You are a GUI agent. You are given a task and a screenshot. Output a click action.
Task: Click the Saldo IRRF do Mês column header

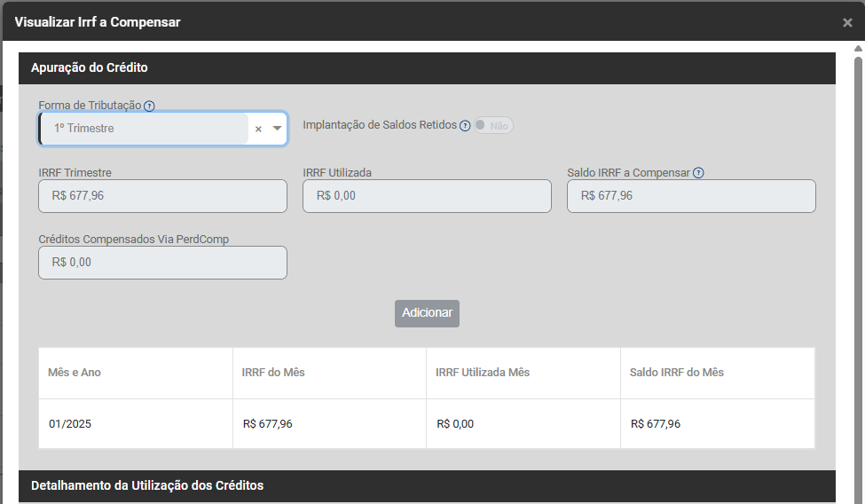[x=676, y=373]
